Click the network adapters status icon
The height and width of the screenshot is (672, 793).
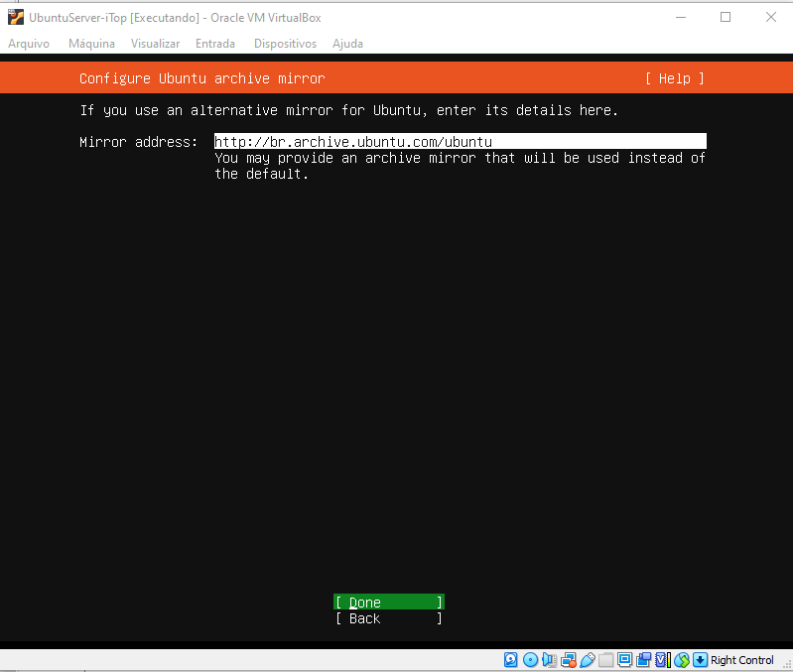click(568, 660)
